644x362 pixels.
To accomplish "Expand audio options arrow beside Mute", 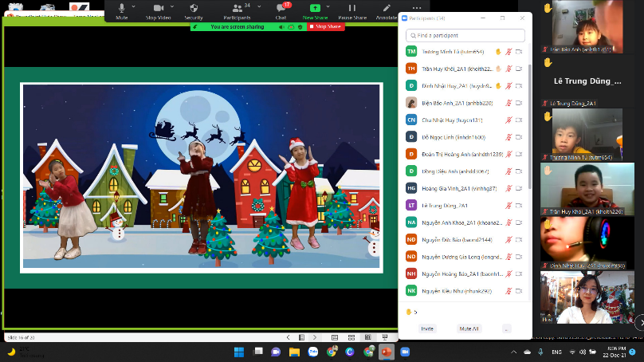I will click(x=135, y=7).
